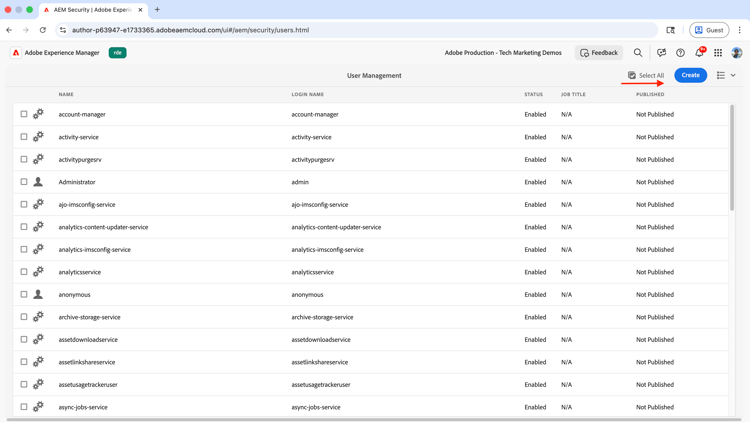Click the list view icon next to Create

click(x=721, y=75)
